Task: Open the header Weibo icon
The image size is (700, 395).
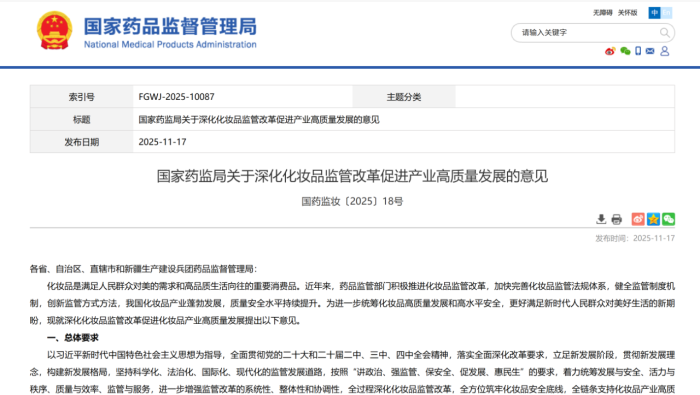Action: 610,51
